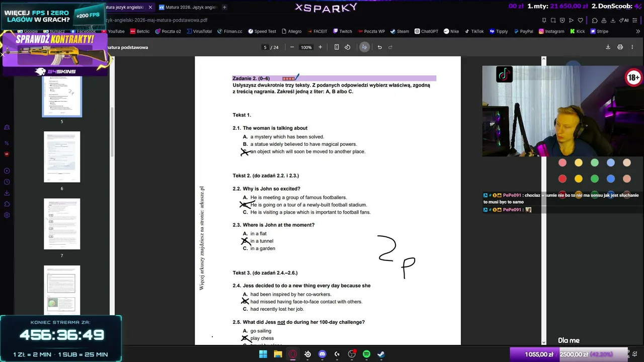
Task: Click the PDF scrollbar up arrow
Action: (543, 59)
